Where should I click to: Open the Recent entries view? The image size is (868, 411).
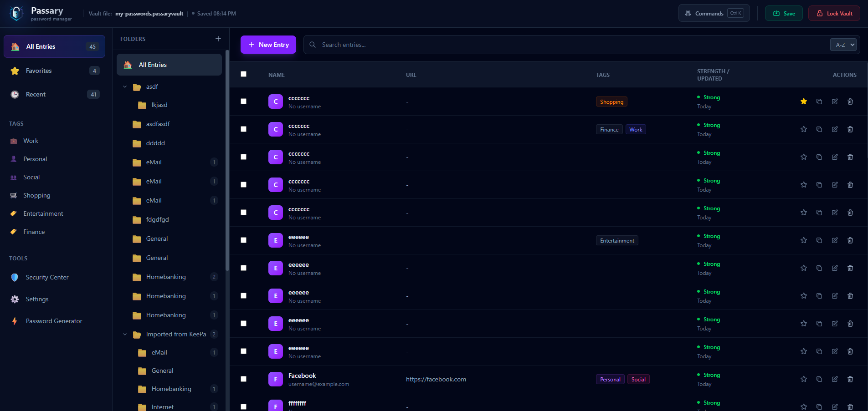pos(36,94)
